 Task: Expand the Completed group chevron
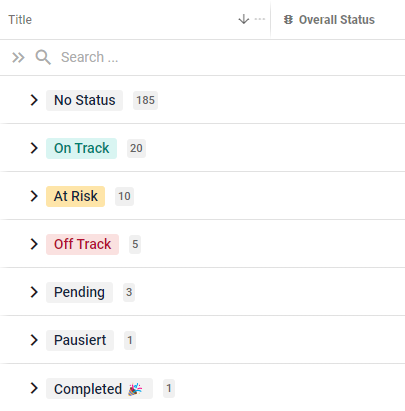(x=34, y=388)
